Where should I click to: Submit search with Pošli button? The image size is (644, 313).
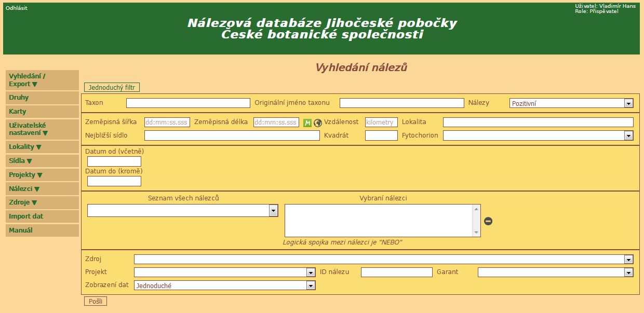pyautogui.click(x=96, y=301)
